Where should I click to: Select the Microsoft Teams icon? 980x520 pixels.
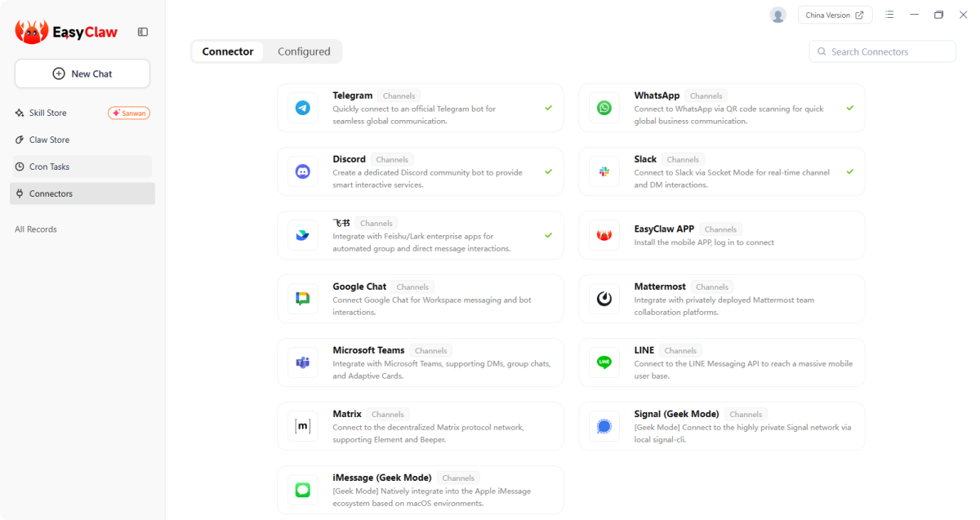click(303, 362)
